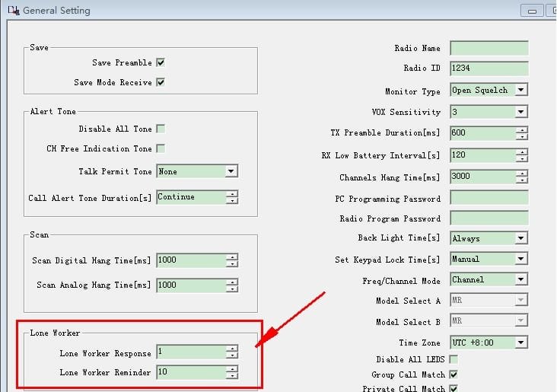This screenshot has height=392, width=557.
Task: Expand the VOX Sensitivity dropdown
Action: pyautogui.click(x=521, y=112)
